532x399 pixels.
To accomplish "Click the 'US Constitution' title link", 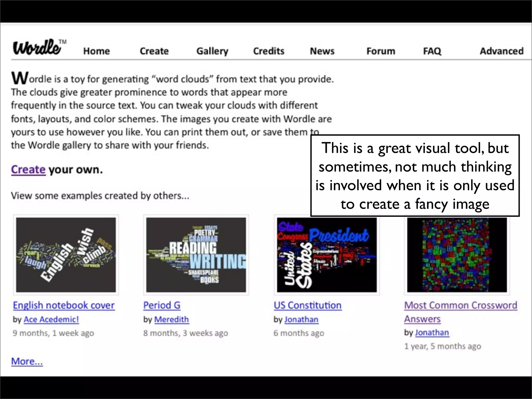I will 308,305.
